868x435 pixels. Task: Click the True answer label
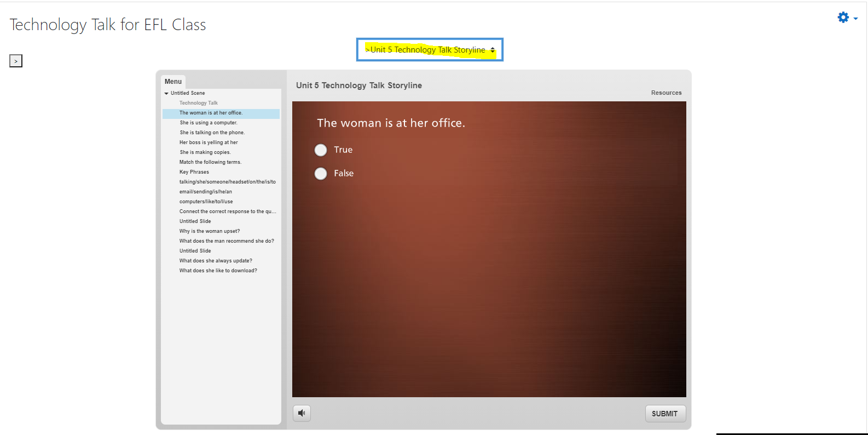coord(343,150)
